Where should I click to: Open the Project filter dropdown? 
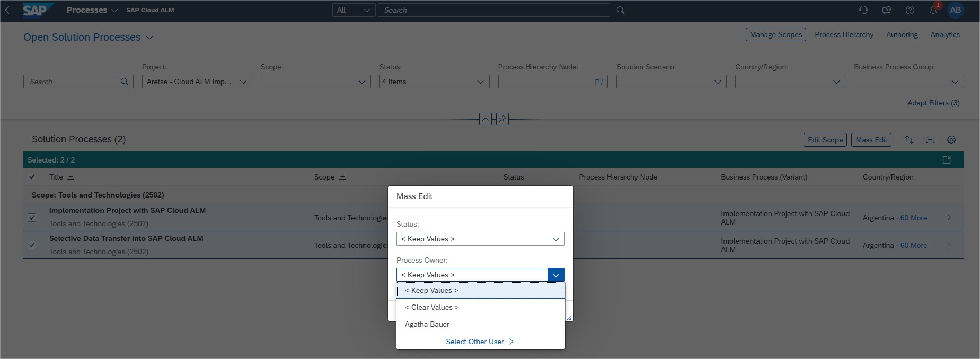click(x=243, y=82)
